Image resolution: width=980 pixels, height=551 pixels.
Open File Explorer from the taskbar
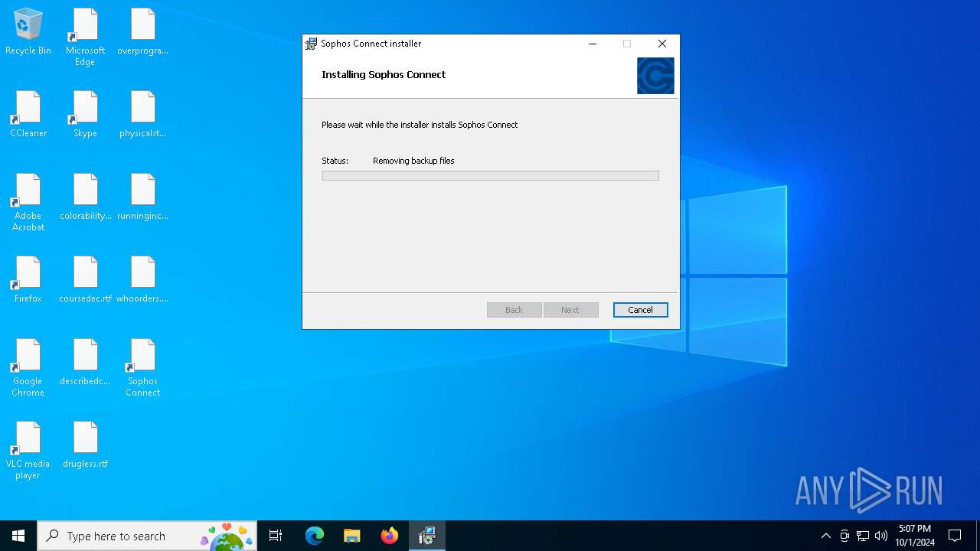(351, 536)
